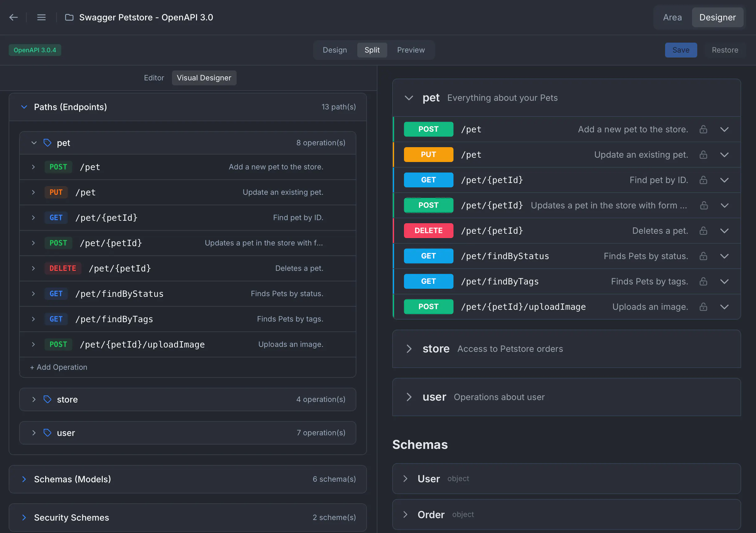Click lock icon on Finds Pets by tags row
The height and width of the screenshot is (533, 756).
[703, 281]
